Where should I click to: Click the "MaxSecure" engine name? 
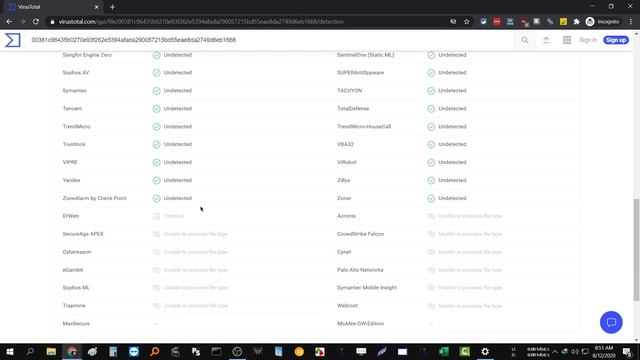(x=76, y=324)
